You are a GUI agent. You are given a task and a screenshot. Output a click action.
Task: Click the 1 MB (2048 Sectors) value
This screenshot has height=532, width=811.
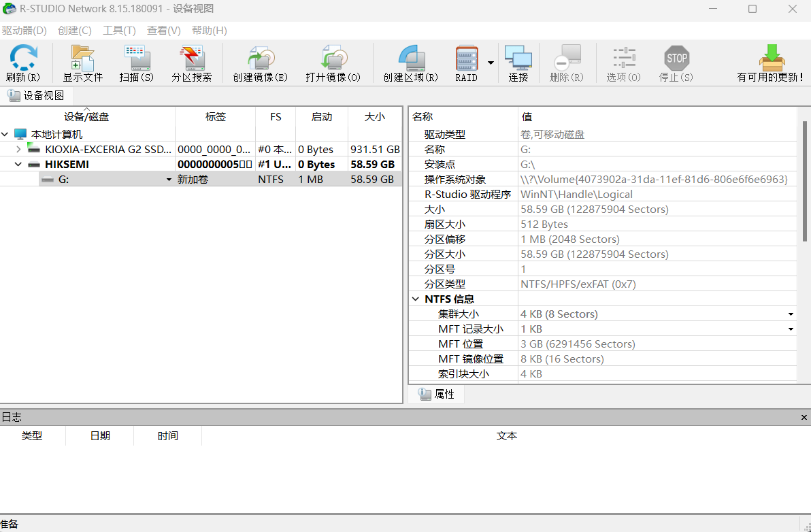570,239
